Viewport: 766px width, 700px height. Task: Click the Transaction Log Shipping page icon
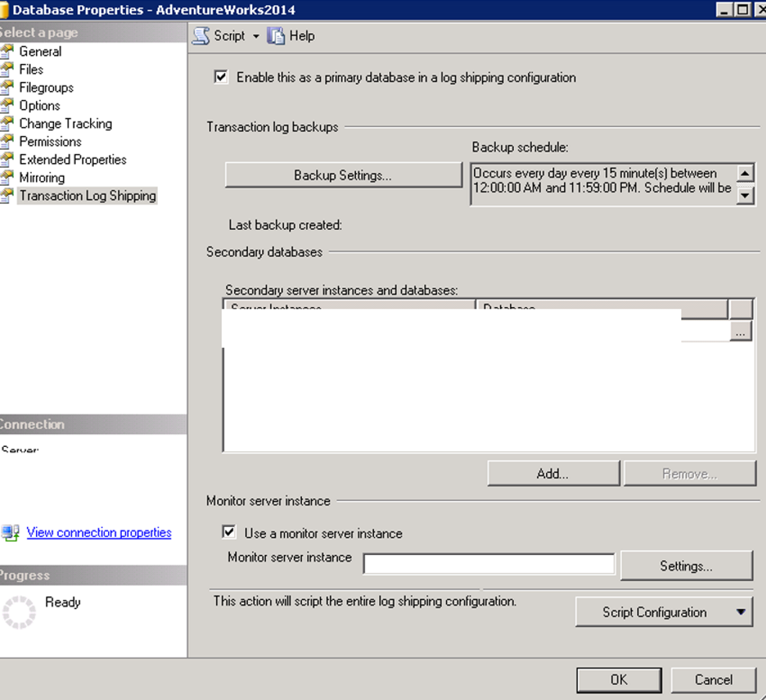(6, 195)
